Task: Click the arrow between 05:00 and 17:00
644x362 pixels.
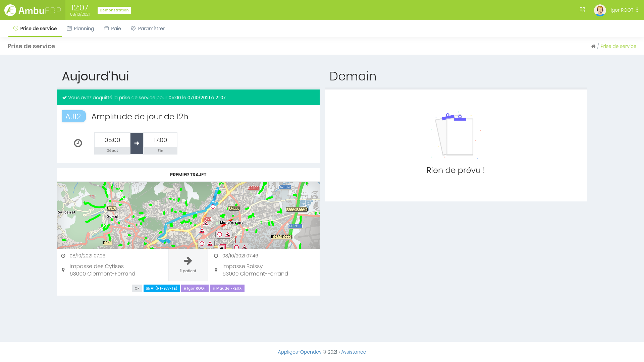Action: pyautogui.click(x=137, y=143)
